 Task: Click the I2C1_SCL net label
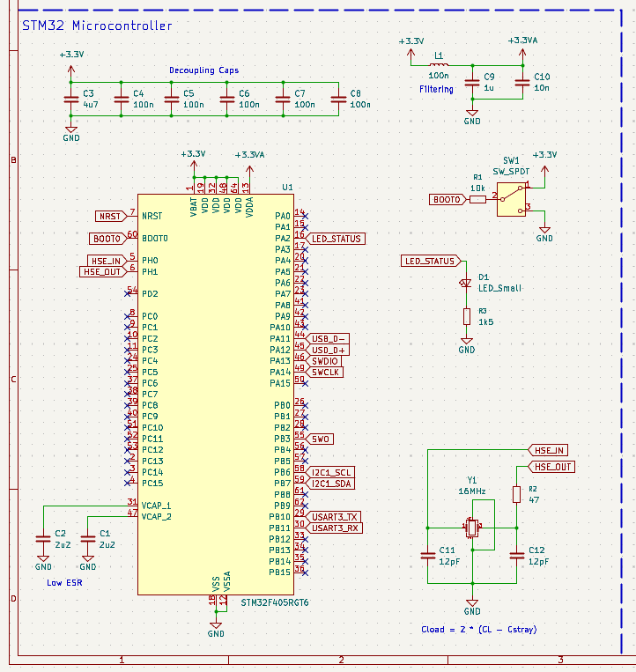[332, 472]
